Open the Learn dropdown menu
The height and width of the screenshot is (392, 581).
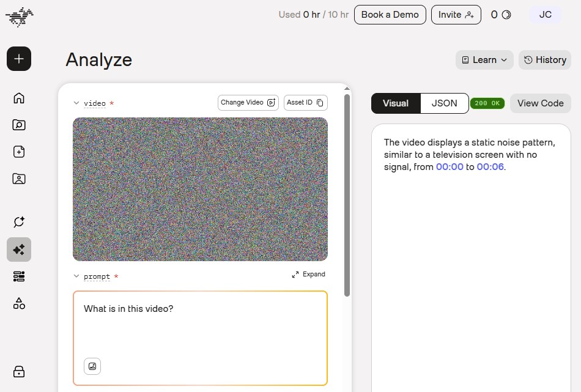[484, 60]
